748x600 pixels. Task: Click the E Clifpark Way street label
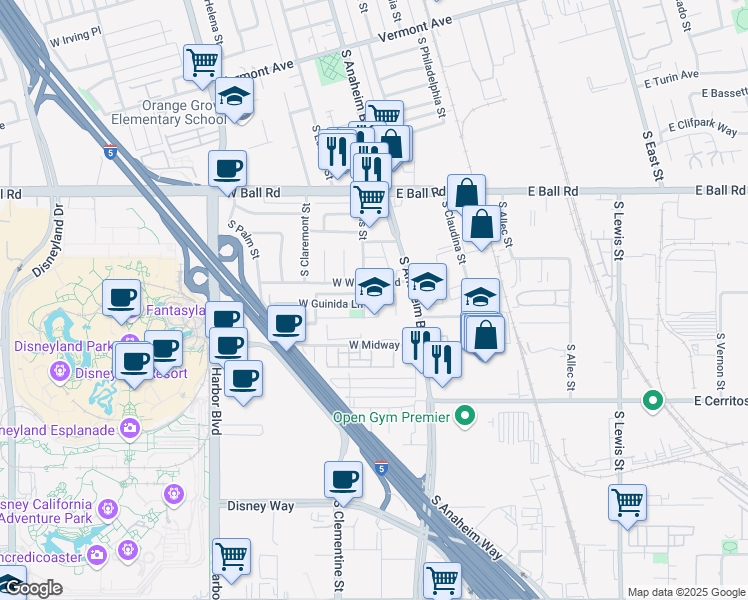pyautogui.click(x=703, y=126)
